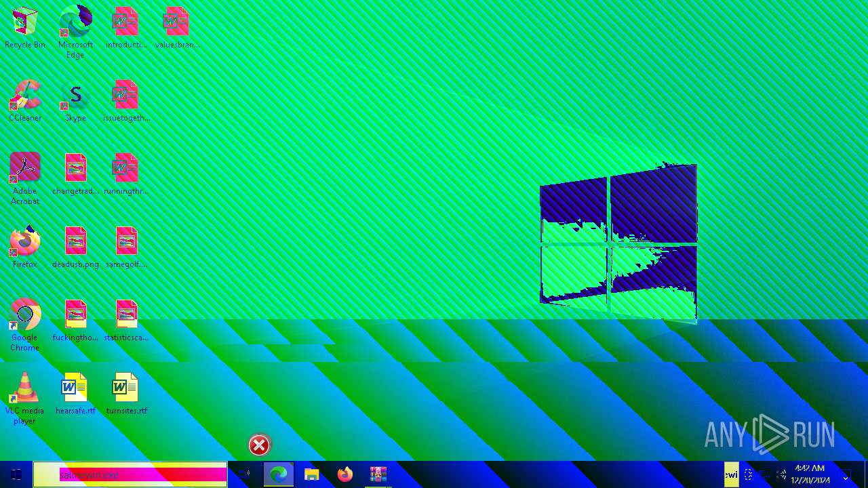Click the red error X icon
This screenshot has height=488, width=868.
259,445
